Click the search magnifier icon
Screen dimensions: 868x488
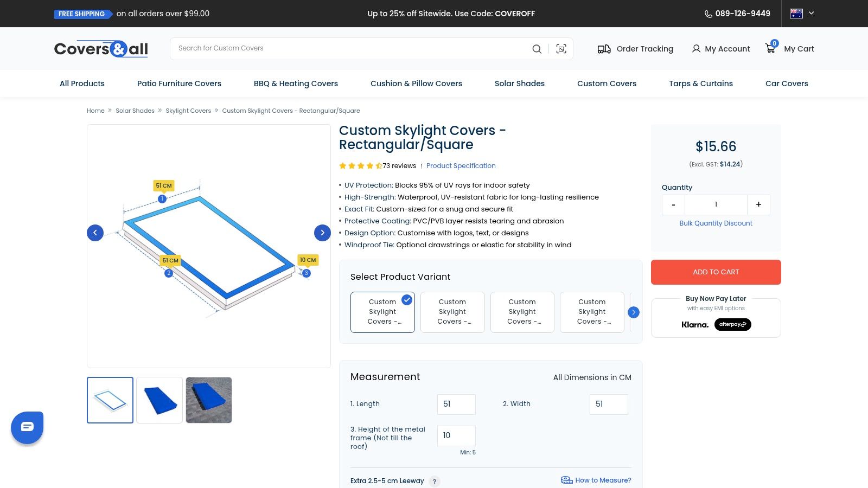click(537, 49)
